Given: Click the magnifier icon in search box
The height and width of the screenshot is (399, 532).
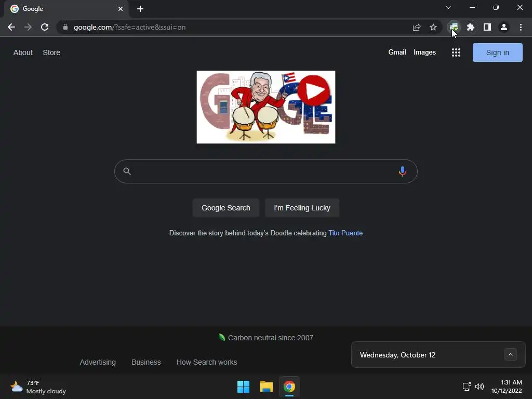Looking at the screenshot, I should click(127, 171).
